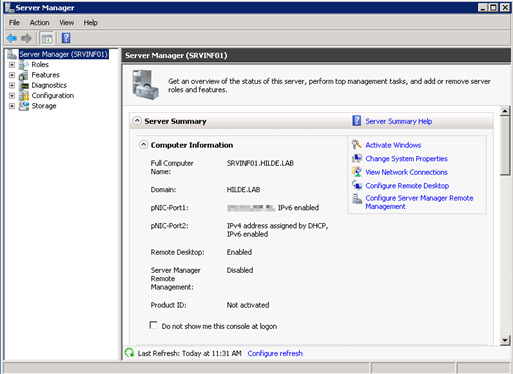Image resolution: width=513 pixels, height=374 pixels.
Task: Select the Features tree item label
Action: (45, 75)
